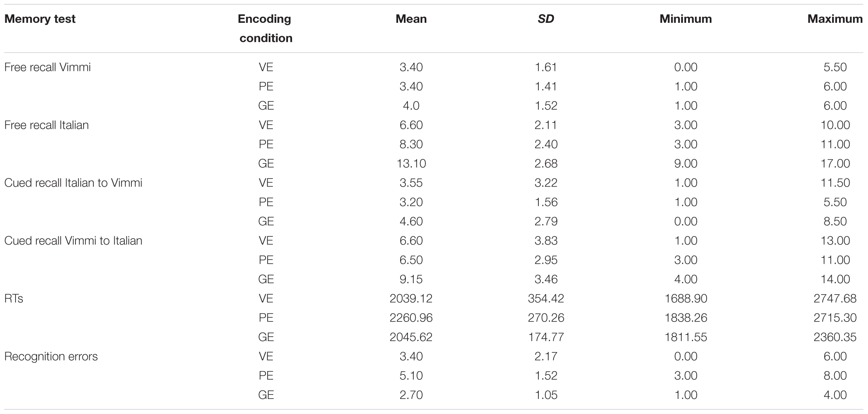
Task: Select the Free recall Italian row label
Action: [x=46, y=125]
